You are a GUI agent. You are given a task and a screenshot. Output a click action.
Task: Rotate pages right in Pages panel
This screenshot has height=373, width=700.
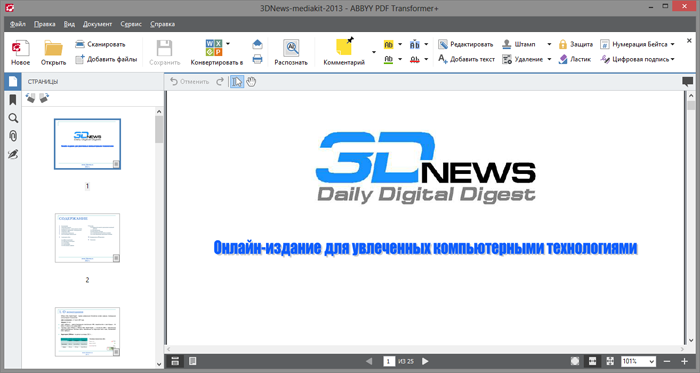[x=44, y=98]
